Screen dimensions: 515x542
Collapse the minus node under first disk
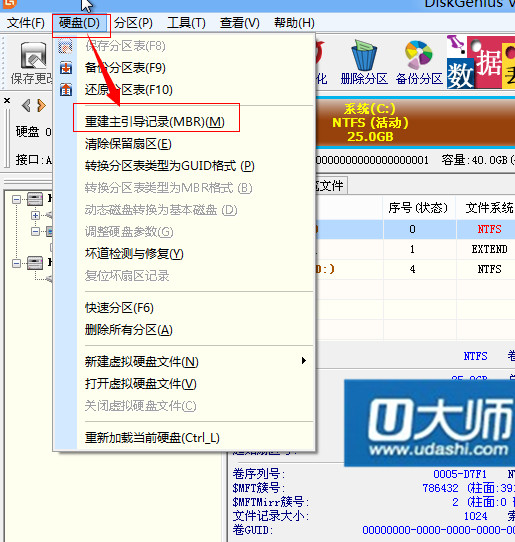[35, 231]
